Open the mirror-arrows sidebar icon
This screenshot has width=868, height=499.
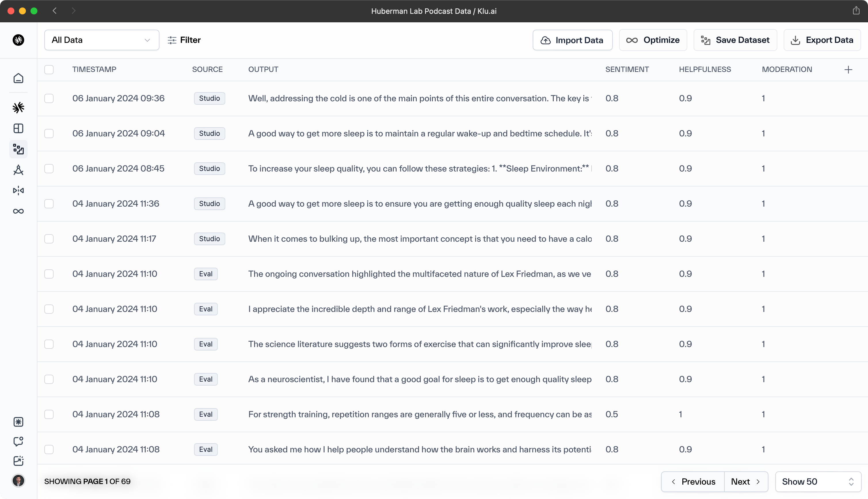[x=18, y=191]
